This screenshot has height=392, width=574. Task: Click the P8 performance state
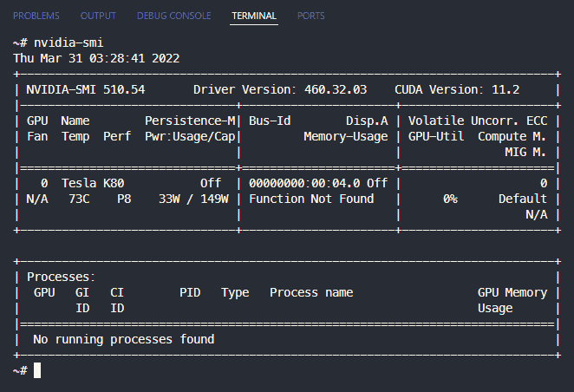tap(124, 199)
